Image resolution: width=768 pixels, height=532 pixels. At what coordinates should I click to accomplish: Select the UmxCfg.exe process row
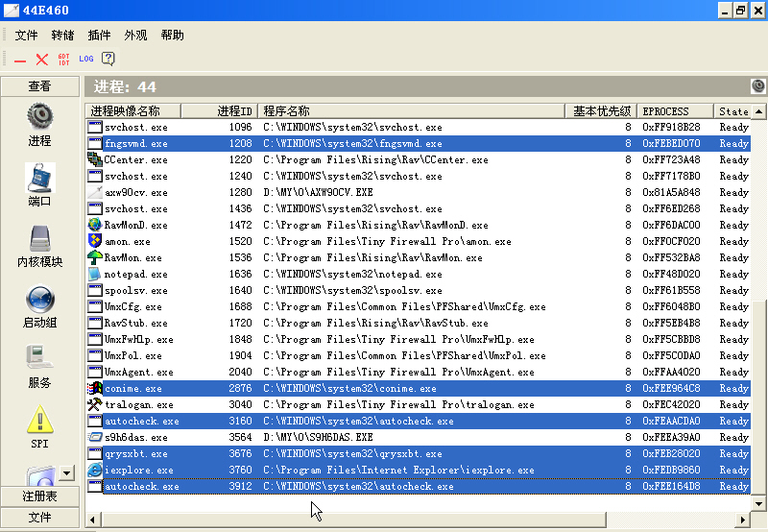pos(419,306)
